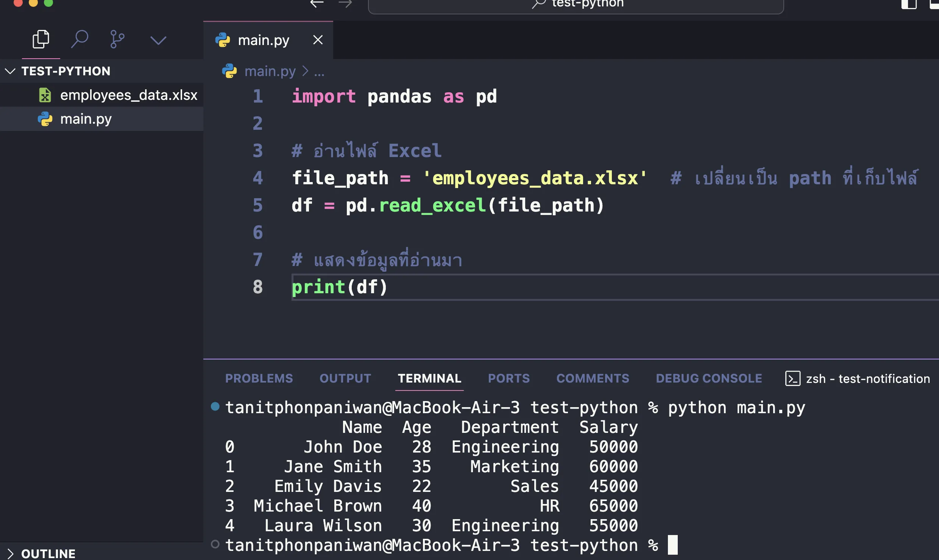Click the Python icon beside main.py in explorer
Viewport: 939px width, 560px height.
(45, 119)
